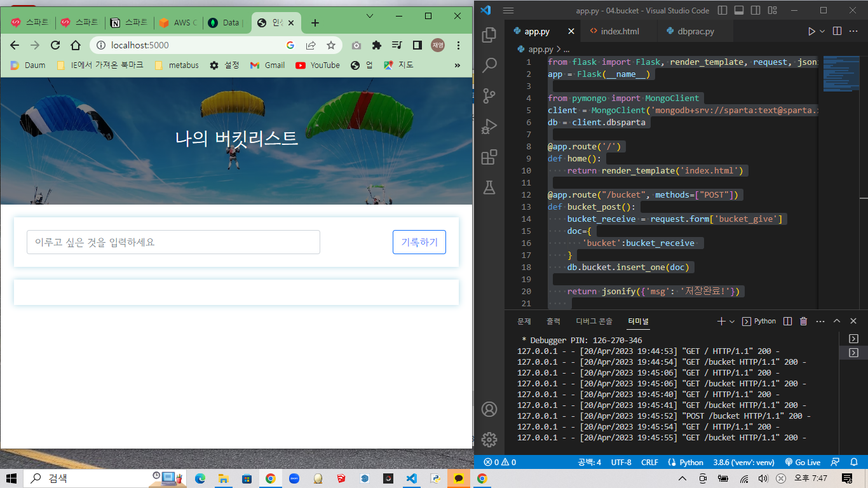This screenshot has height=488, width=868.
Task: Open the Manage gear in VS Code
Action: coord(489,439)
